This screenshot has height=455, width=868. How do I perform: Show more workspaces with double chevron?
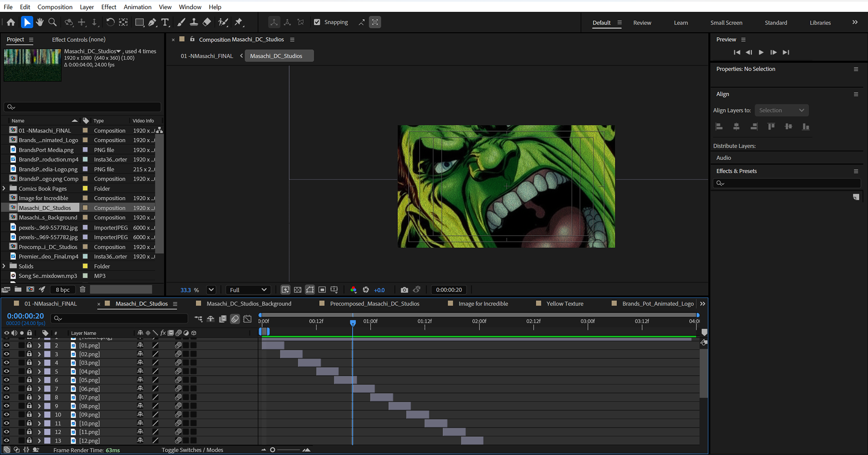tap(855, 22)
